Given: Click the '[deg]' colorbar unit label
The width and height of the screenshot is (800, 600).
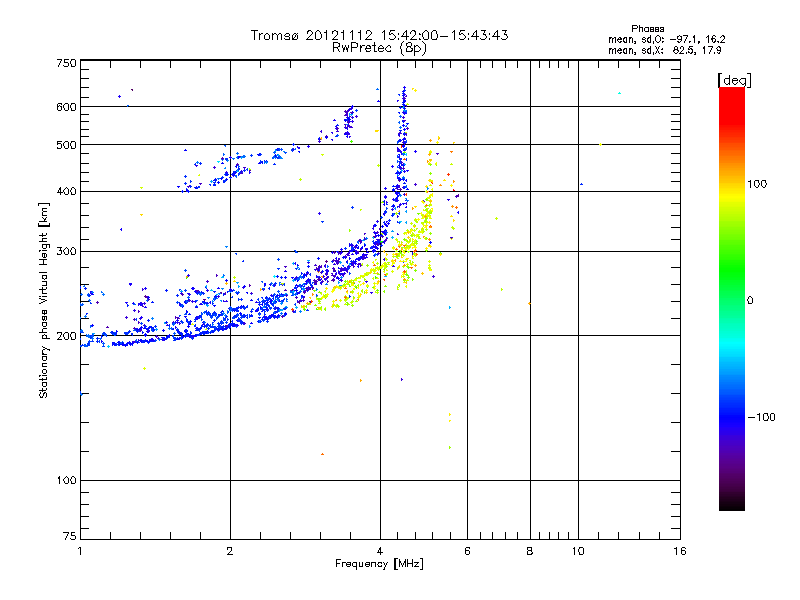Looking at the screenshot, I should pos(734,80).
